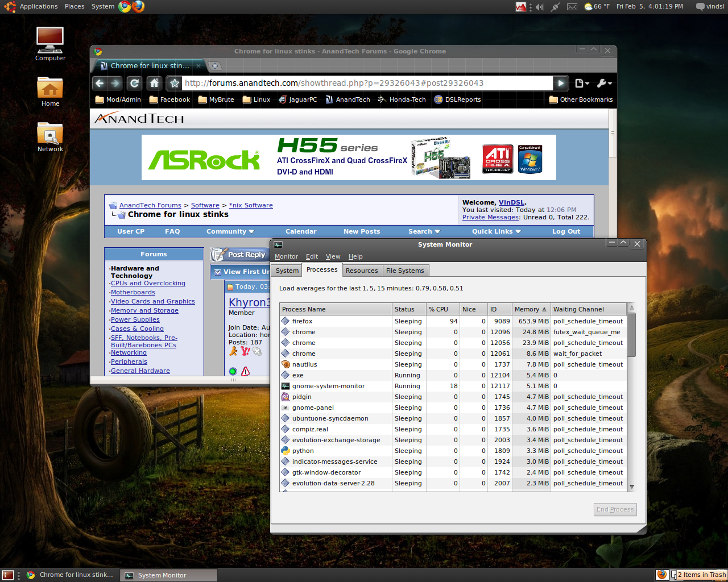Screen dimensions: 728x582
Task: Open Facebook bookmark folder
Action: (169, 99)
